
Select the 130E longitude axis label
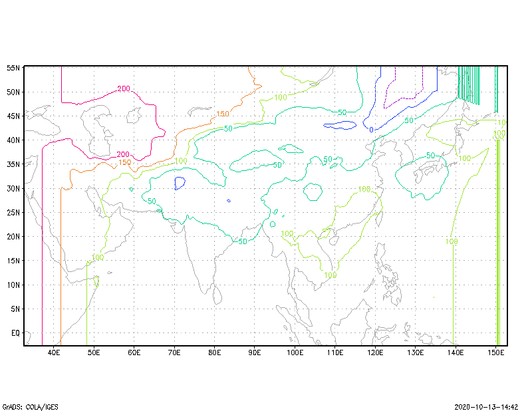point(416,352)
